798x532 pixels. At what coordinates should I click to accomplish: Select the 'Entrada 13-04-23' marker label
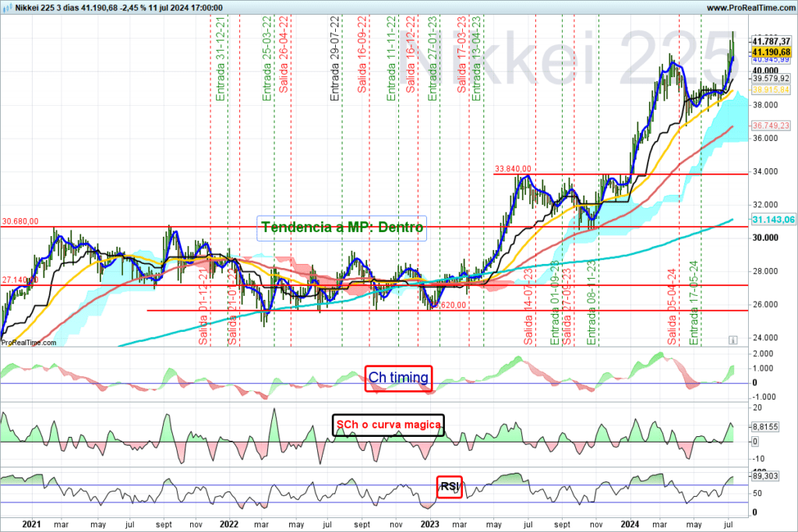pyautogui.click(x=476, y=58)
